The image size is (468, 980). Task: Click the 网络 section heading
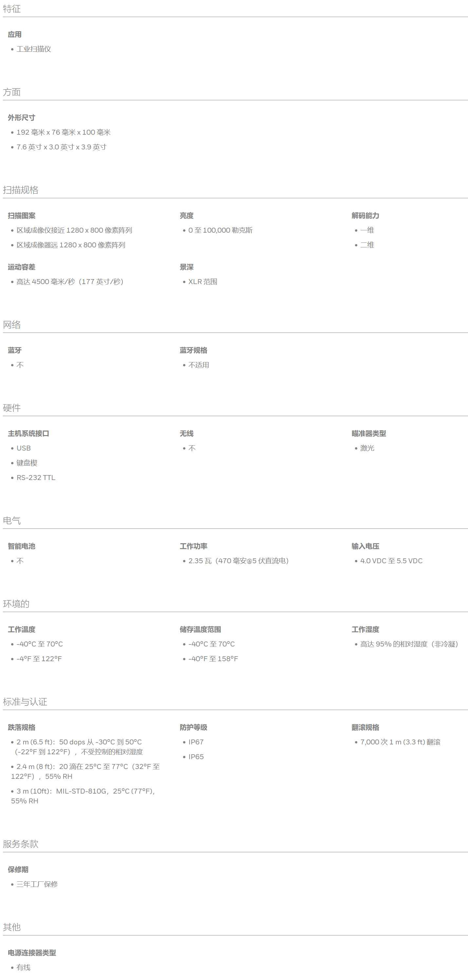click(12, 324)
